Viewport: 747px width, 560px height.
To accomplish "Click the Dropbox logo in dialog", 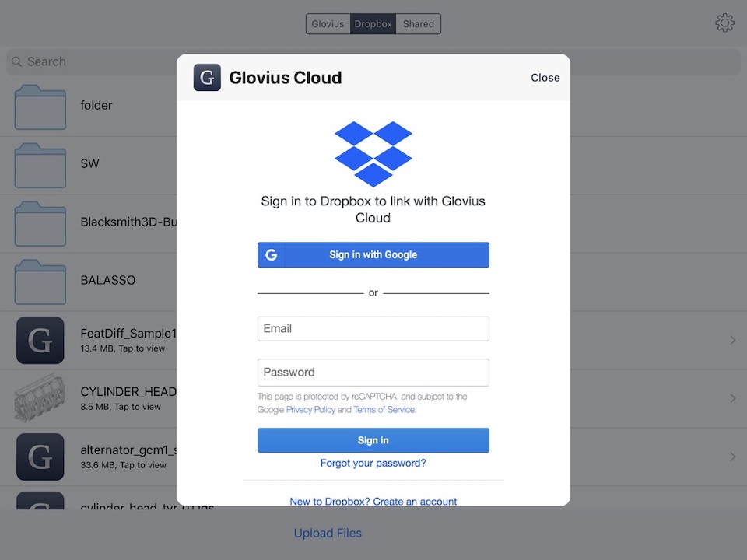I will pyautogui.click(x=373, y=154).
